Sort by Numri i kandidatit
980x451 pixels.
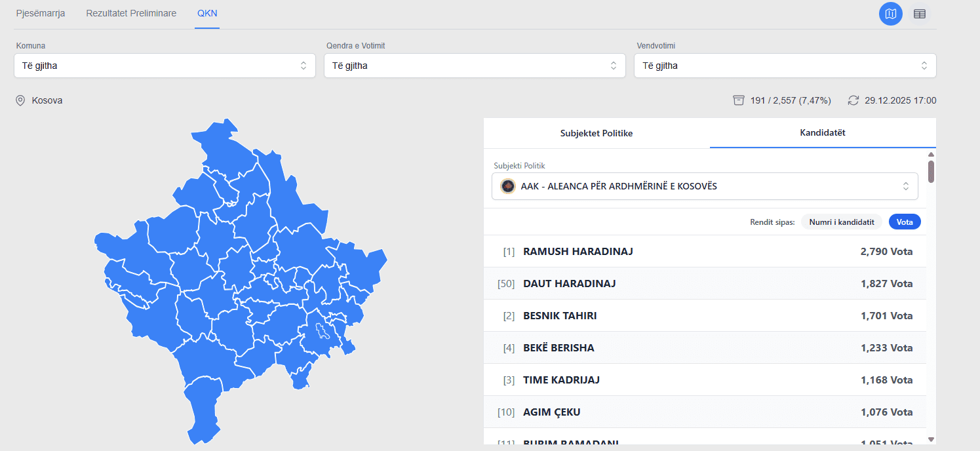pos(842,222)
